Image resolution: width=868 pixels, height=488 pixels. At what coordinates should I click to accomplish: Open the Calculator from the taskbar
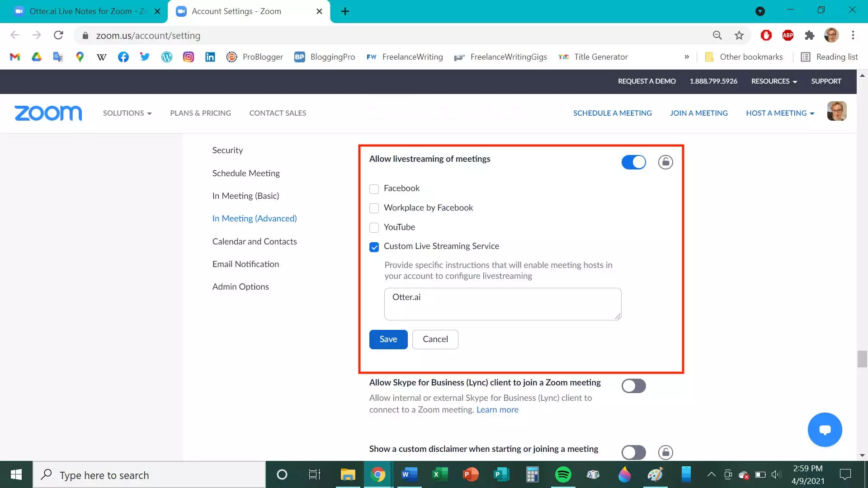[532, 475]
